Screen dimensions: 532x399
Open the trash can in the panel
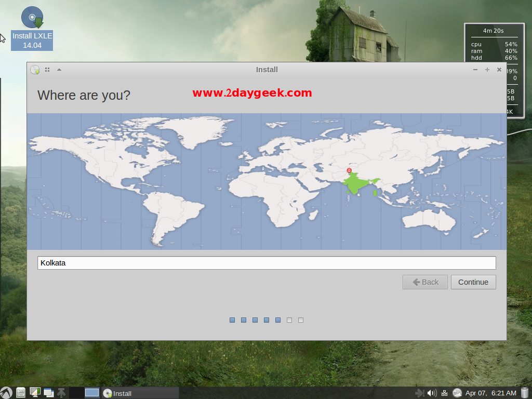click(525, 393)
